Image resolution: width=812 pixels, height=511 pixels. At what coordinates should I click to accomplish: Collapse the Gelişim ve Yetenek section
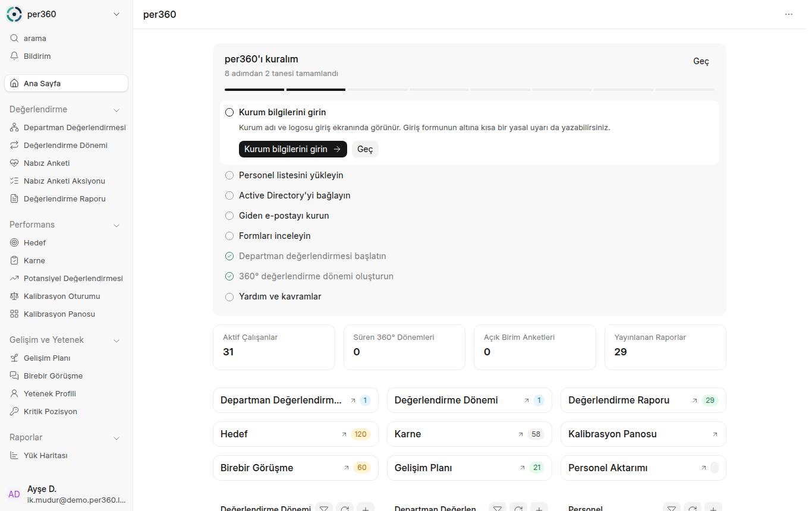tap(117, 340)
